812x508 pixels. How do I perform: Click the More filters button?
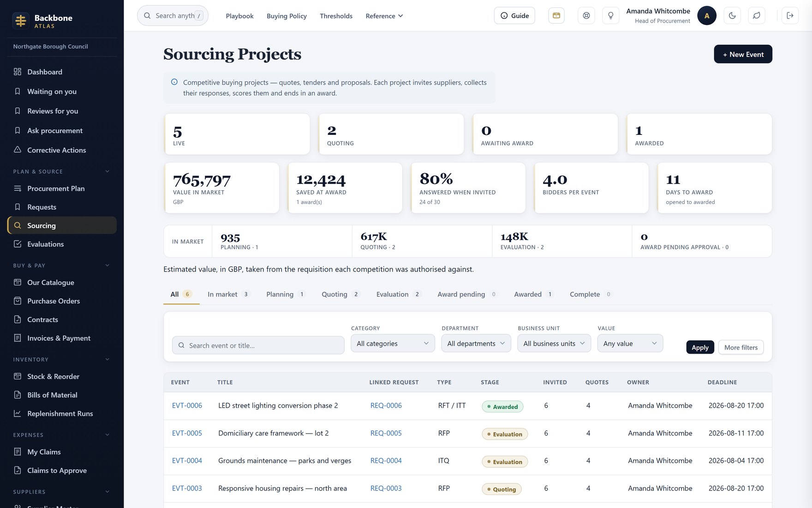(x=741, y=347)
